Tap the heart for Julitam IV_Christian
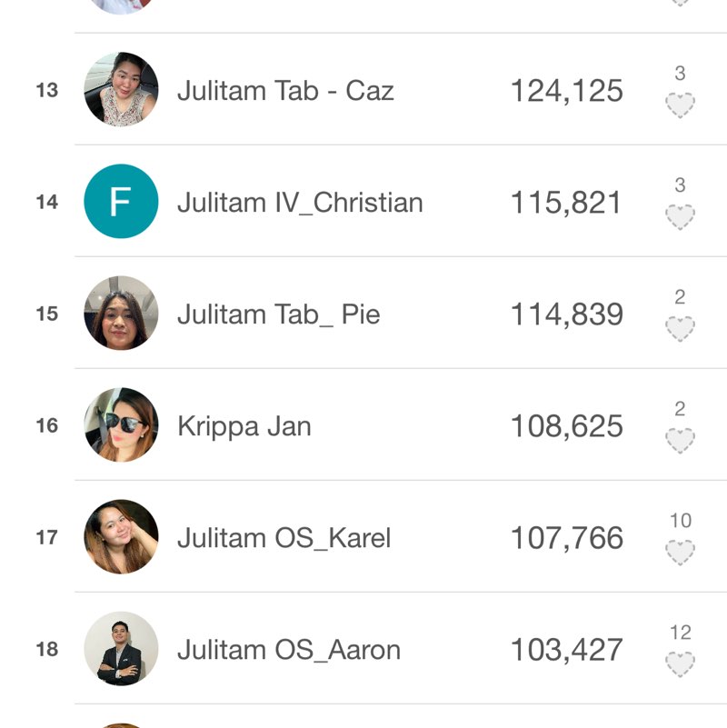The image size is (727, 728). (x=680, y=217)
